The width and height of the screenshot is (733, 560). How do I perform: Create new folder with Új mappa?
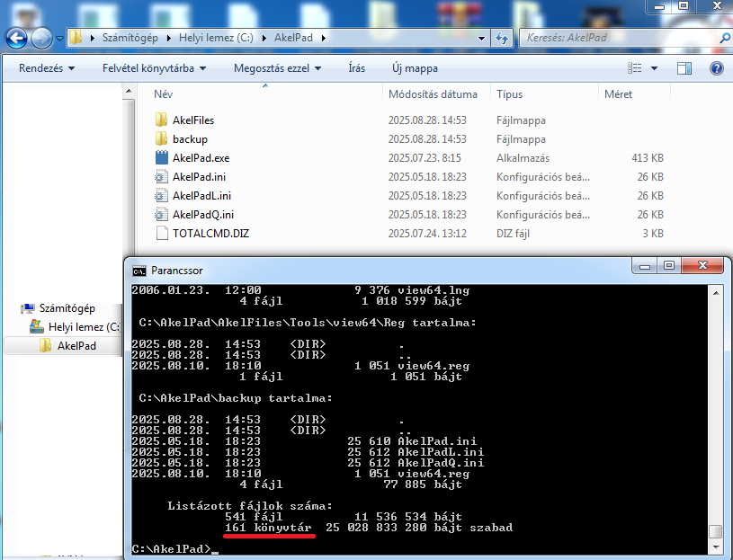click(416, 68)
